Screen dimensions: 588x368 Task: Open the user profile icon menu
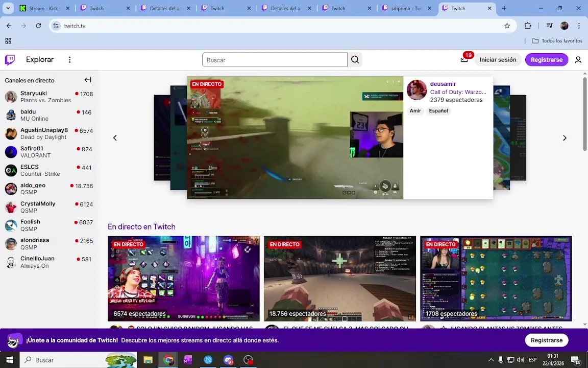[x=578, y=60]
